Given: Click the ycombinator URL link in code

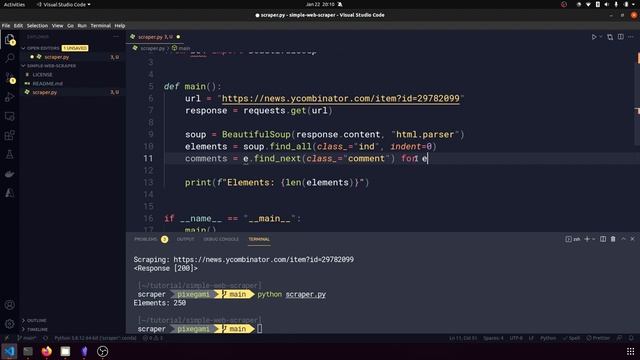Looking at the screenshot, I should click(340, 98).
